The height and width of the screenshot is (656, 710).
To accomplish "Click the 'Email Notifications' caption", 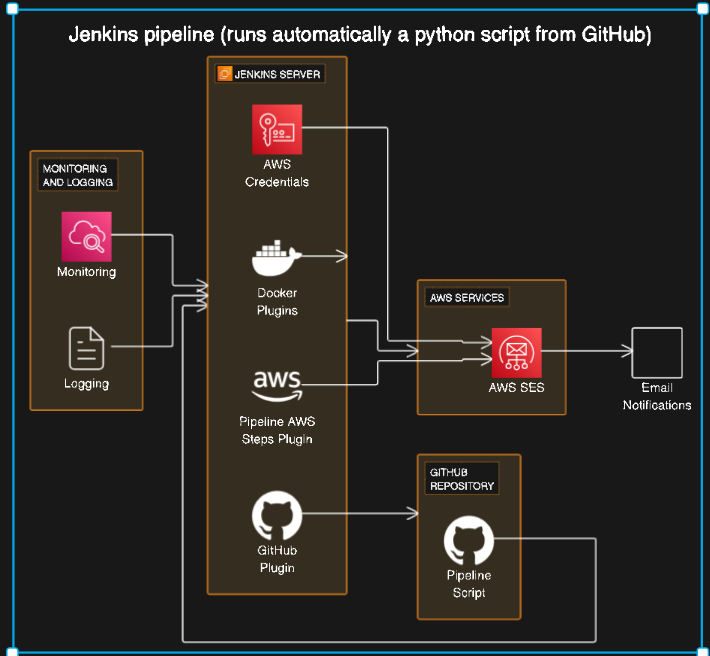I will (x=657, y=396).
